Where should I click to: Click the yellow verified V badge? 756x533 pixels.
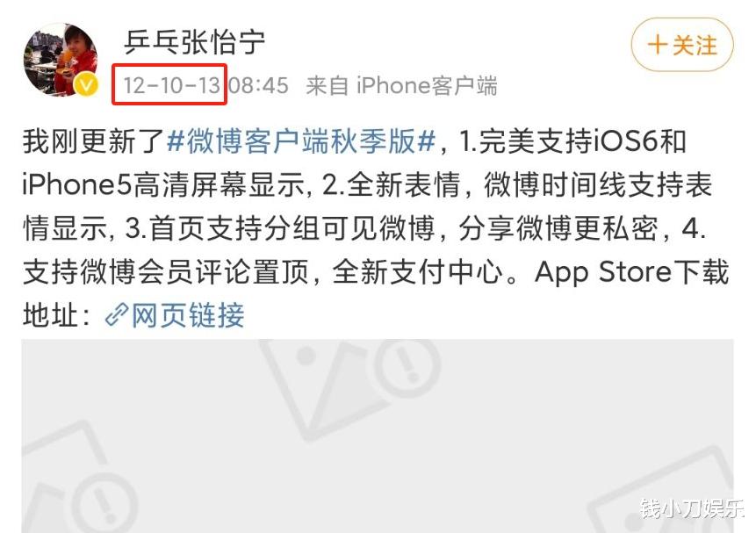tap(86, 85)
